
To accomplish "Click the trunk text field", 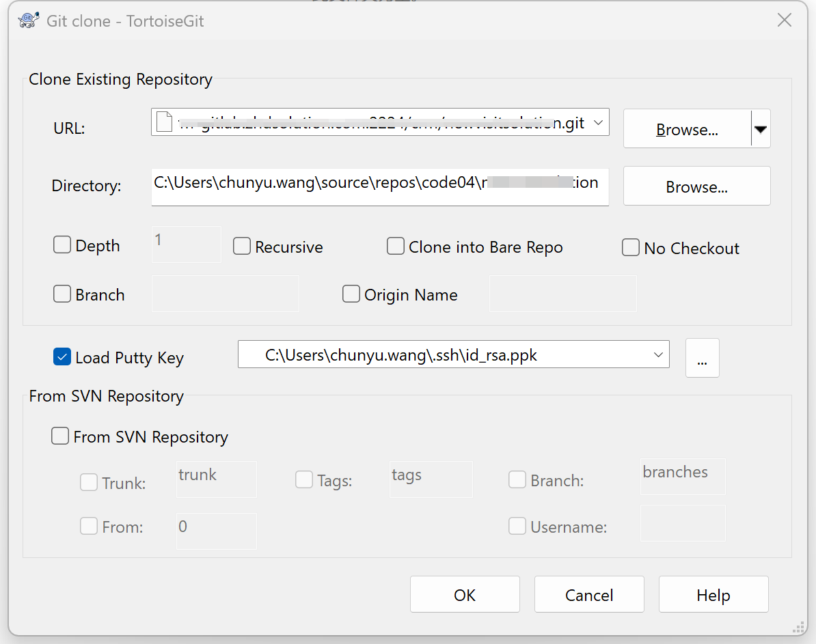I will 217,479.
